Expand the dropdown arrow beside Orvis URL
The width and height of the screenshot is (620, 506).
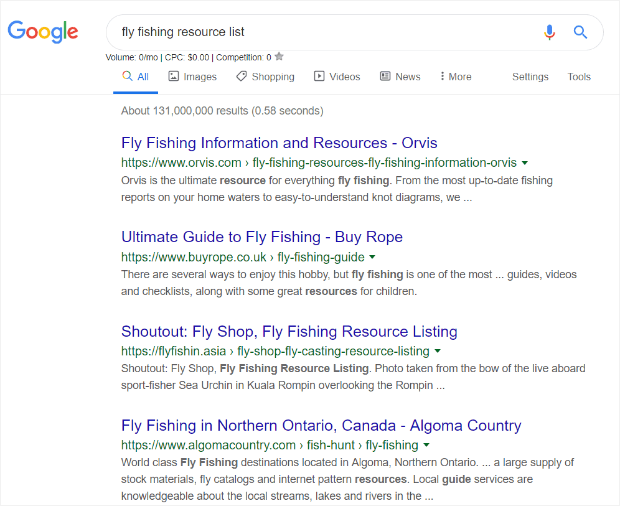525,163
